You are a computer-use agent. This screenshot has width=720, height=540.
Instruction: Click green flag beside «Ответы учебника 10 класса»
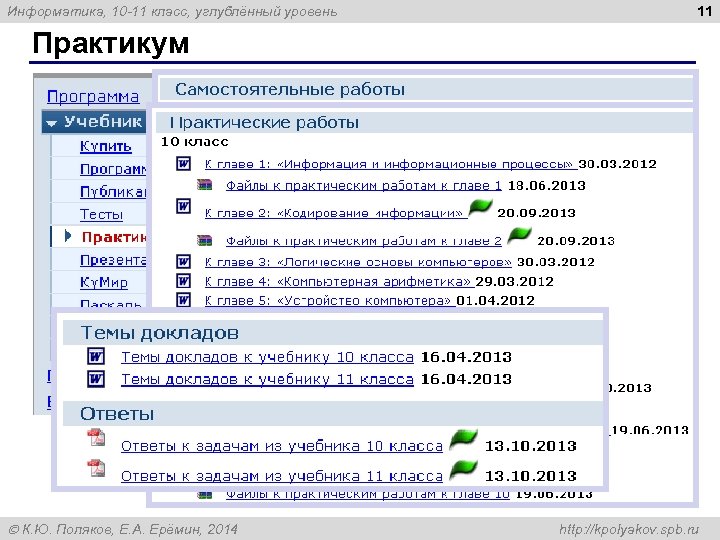(464, 440)
